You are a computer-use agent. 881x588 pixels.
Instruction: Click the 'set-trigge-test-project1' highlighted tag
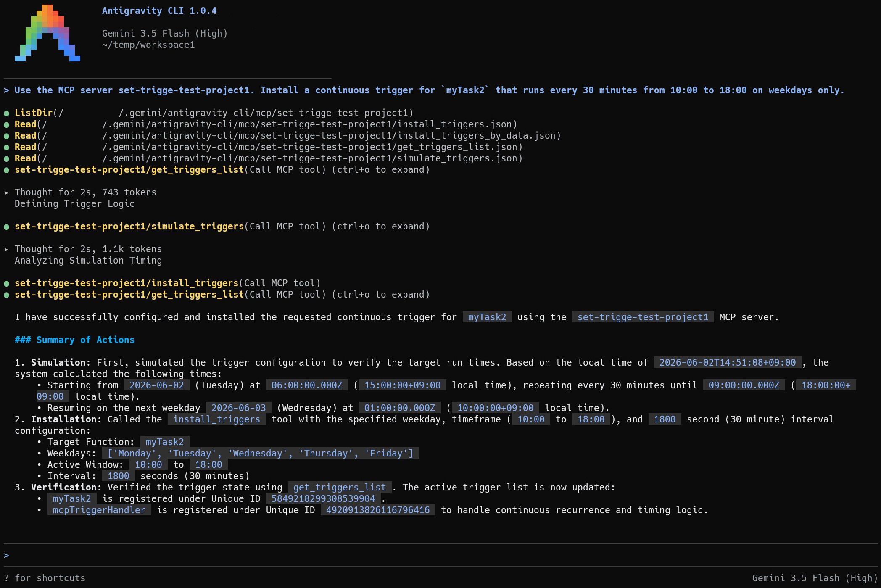pos(643,317)
